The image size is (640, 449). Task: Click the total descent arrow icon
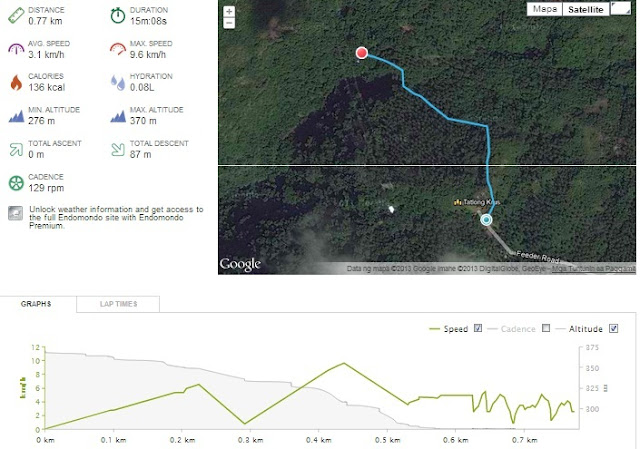[x=118, y=149]
